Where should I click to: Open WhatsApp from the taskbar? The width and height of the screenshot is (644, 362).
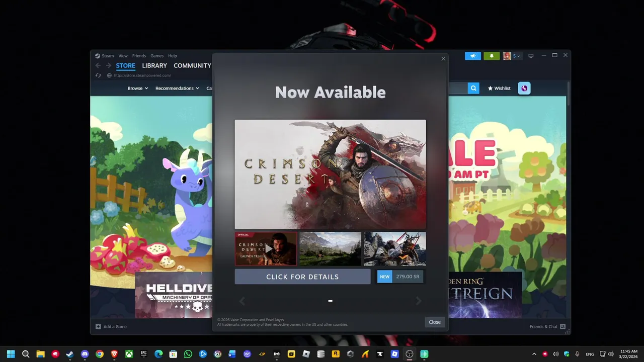coord(188,354)
